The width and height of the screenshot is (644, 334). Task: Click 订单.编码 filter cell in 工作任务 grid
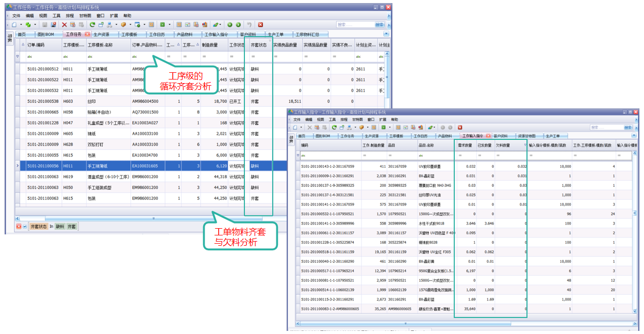click(43, 57)
